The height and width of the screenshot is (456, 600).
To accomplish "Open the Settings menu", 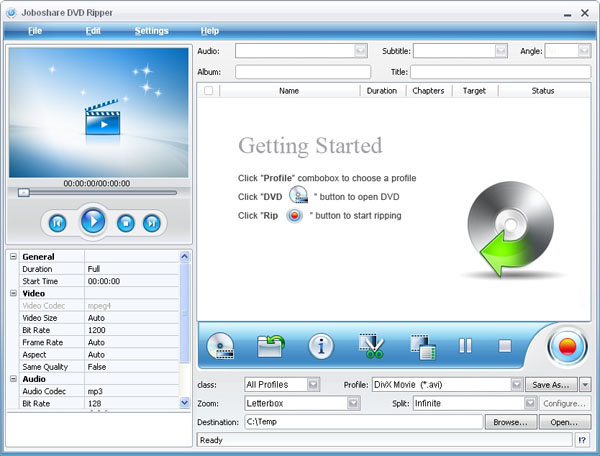I will point(152,31).
